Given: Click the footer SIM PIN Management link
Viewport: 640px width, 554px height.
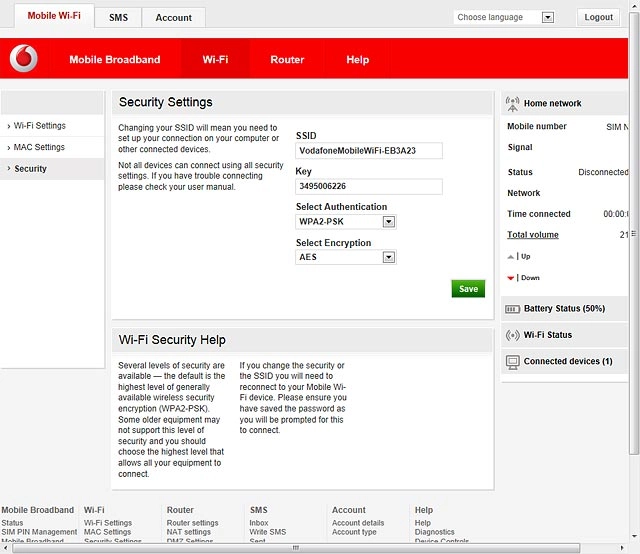Looking at the screenshot, I should coord(39,532).
